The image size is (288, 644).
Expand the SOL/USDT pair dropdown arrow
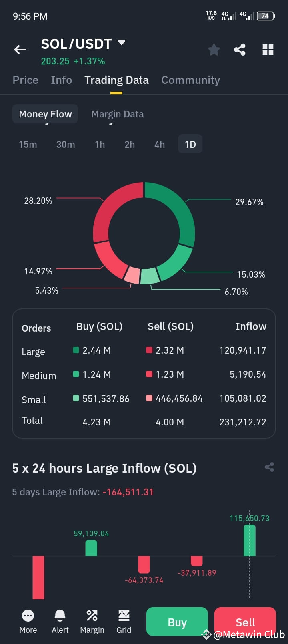(122, 42)
